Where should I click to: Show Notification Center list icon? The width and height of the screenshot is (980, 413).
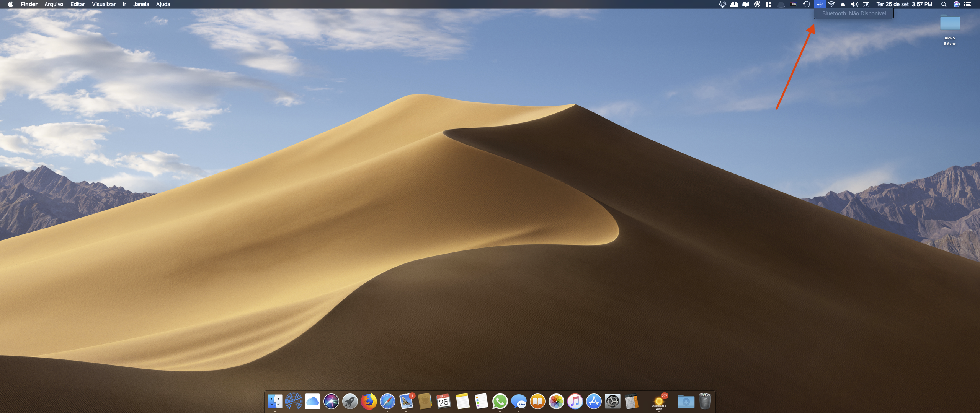click(x=968, y=4)
